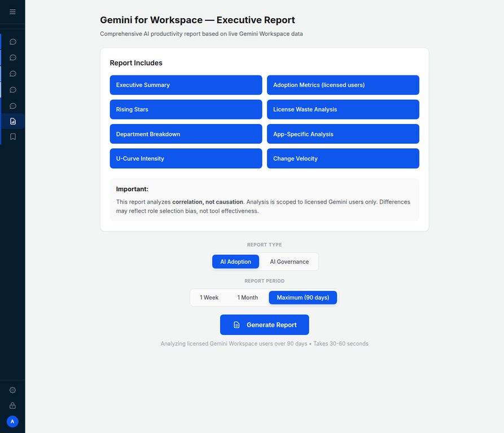Screen dimensions: 504x433
Task: Click the Rising Stars tile
Action: [x=186, y=109]
